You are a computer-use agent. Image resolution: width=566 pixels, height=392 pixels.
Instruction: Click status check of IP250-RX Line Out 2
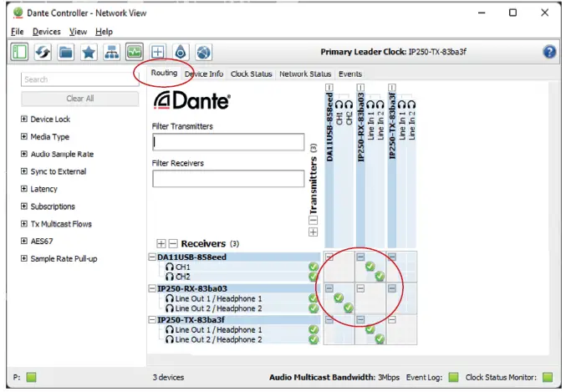click(314, 308)
